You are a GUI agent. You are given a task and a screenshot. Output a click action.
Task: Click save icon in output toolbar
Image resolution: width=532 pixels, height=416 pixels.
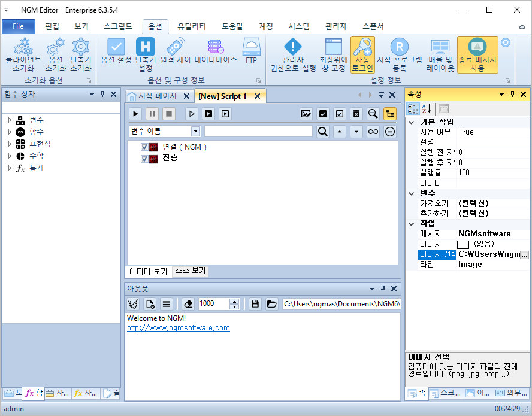(255, 304)
